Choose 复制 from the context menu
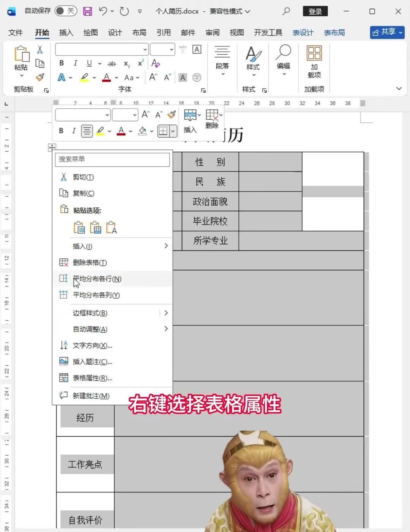 112,193
